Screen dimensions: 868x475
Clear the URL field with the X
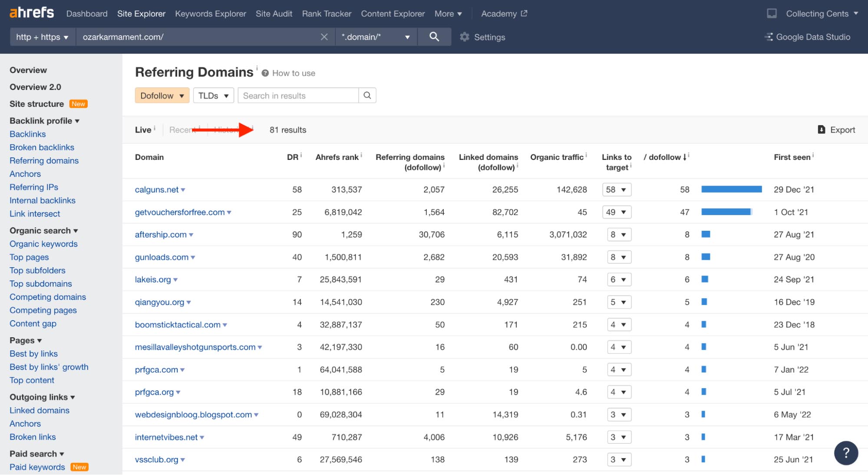324,37
